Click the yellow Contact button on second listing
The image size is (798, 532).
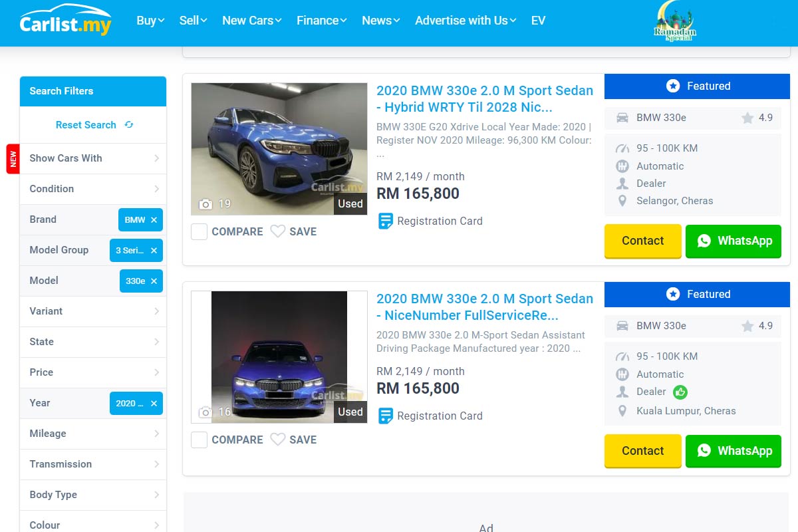pyautogui.click(x=643, y=451)
